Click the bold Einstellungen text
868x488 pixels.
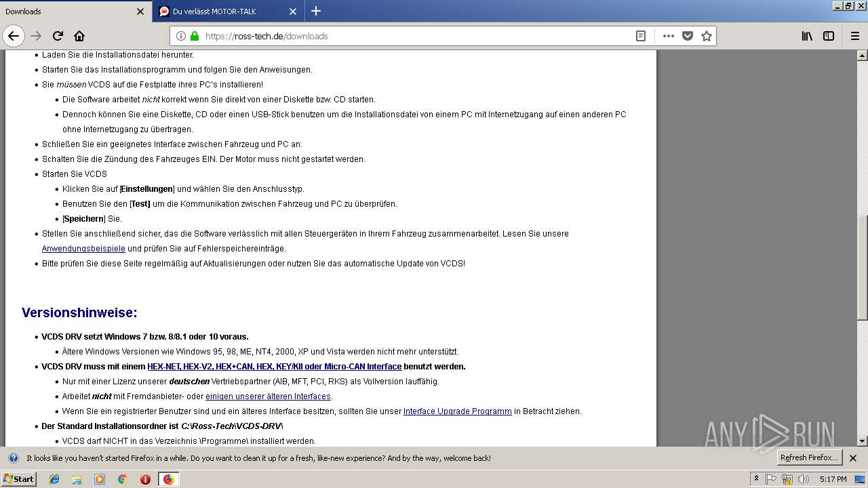pos(147,189)
